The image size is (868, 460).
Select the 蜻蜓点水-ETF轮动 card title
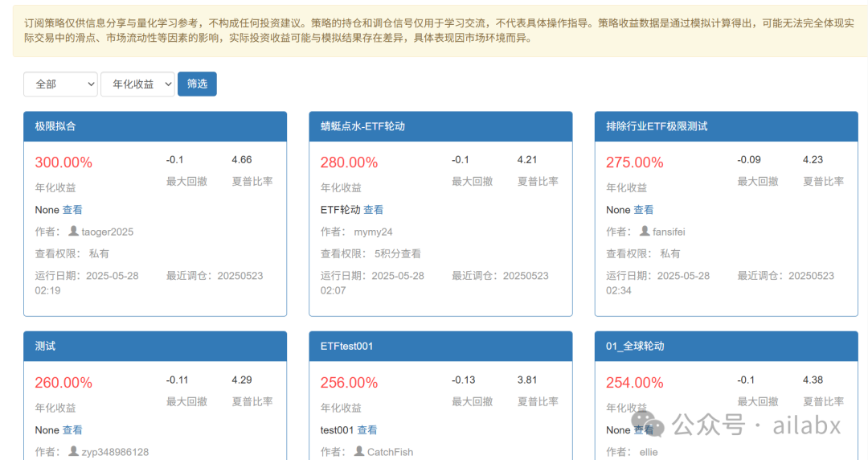point(362,126)
